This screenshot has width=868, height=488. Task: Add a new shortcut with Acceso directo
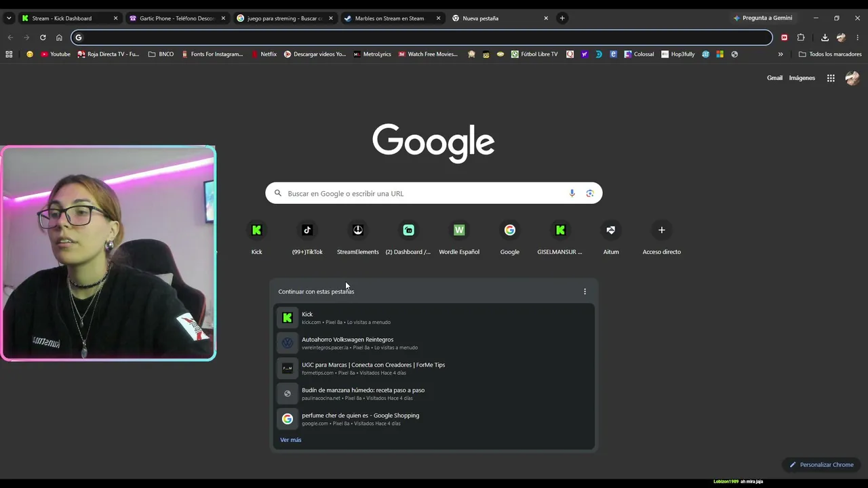(x=662, y=239)
